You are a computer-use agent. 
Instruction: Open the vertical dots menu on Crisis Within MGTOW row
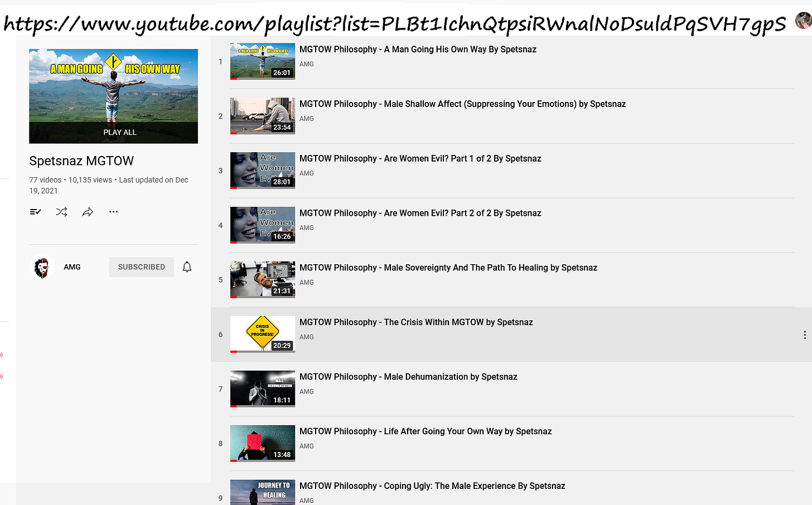click(804, 335)
